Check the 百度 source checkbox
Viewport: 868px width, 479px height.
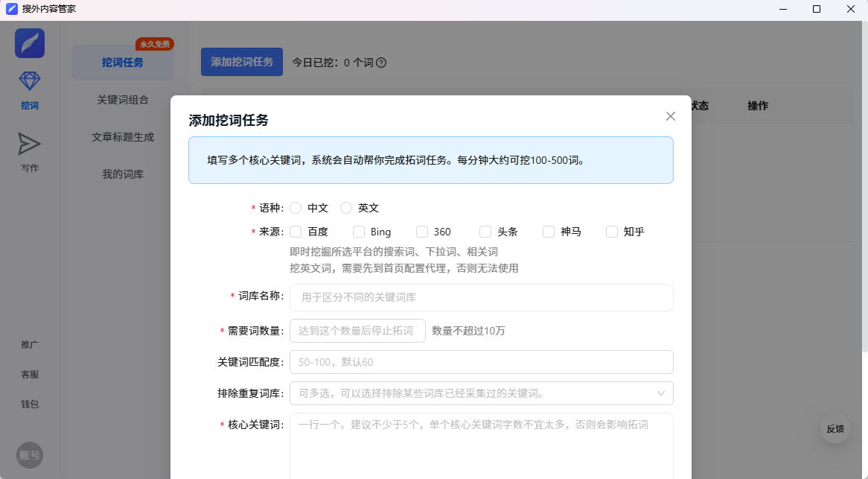[296, 232]
